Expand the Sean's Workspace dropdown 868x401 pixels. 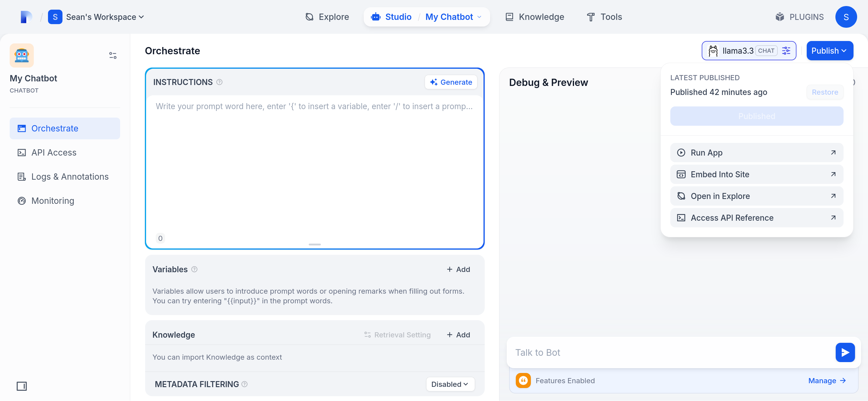104,17
